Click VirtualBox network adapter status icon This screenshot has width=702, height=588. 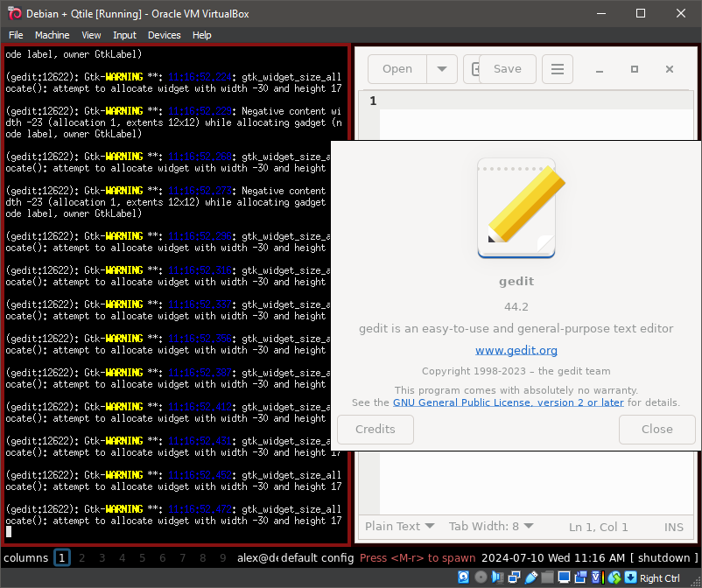[516, 577]
